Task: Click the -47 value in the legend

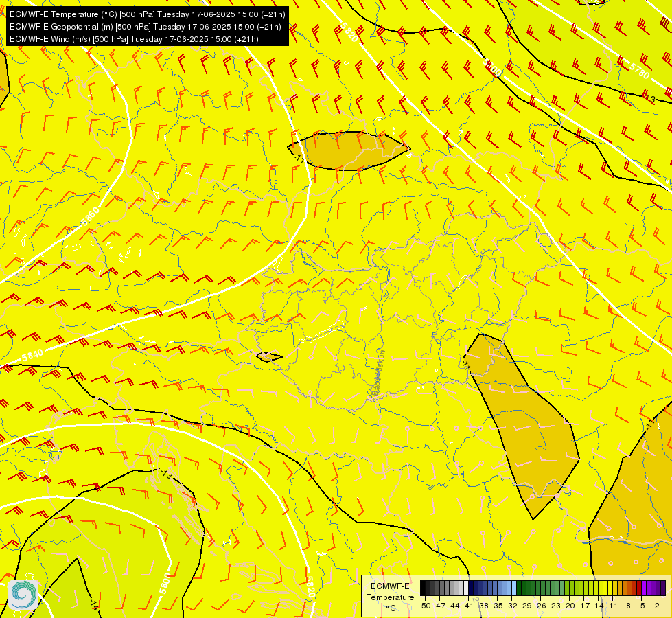Action: pos(441,606)
